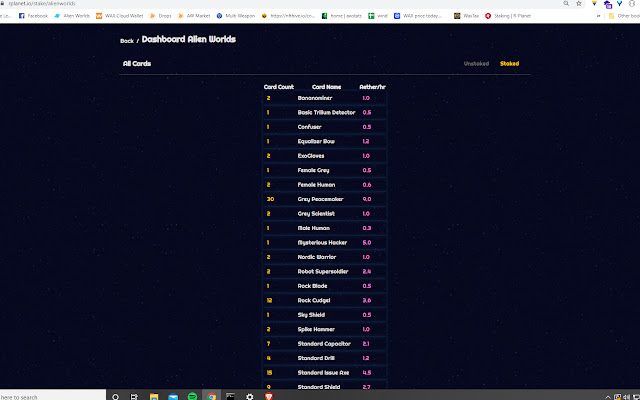640x400 pixels.
Task: Select the Grey Scientist card row
Action: [x=324, y=213]
